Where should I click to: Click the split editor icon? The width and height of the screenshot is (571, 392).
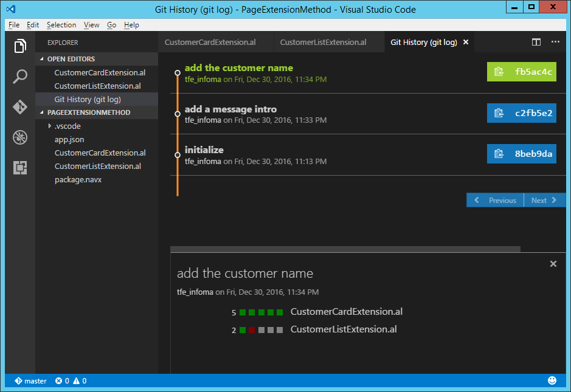536,42
